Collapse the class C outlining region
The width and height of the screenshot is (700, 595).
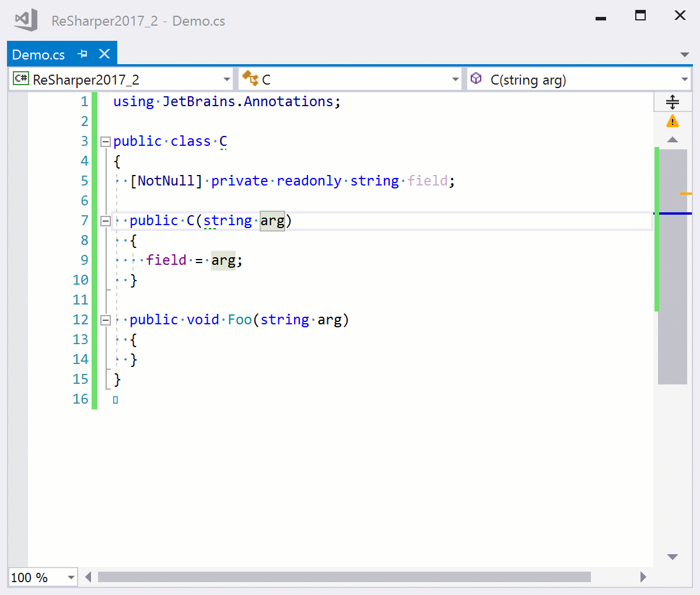[x=106, y=141]
